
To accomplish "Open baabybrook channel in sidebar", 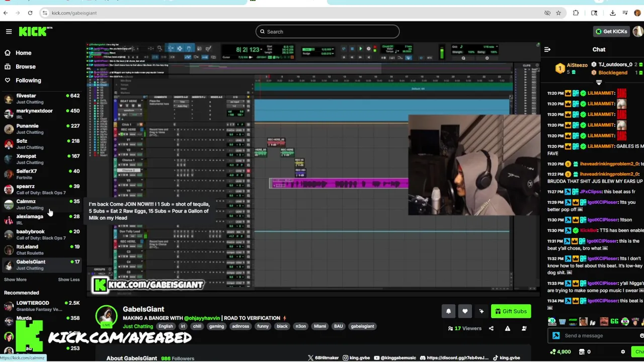I will (x=41, y=234).
